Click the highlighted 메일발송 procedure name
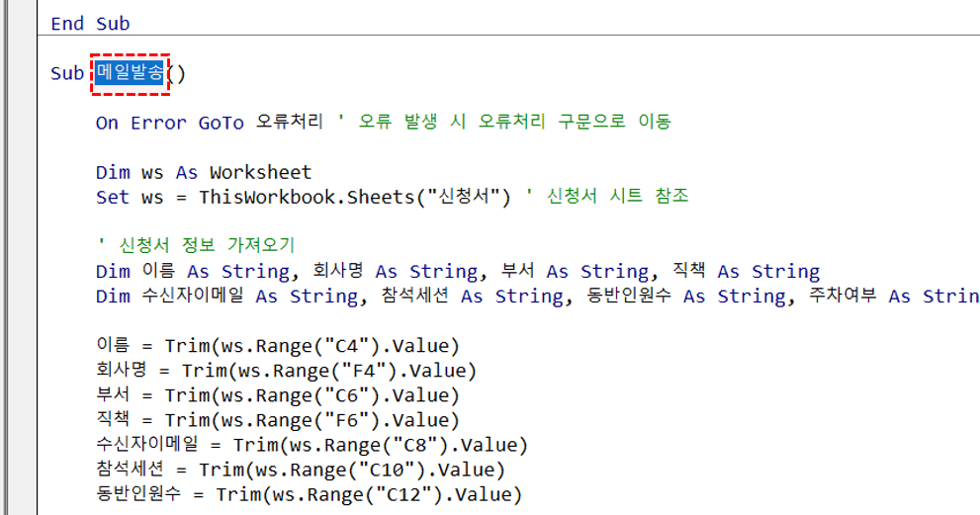980x515 pixels. (x=131, y=74)
